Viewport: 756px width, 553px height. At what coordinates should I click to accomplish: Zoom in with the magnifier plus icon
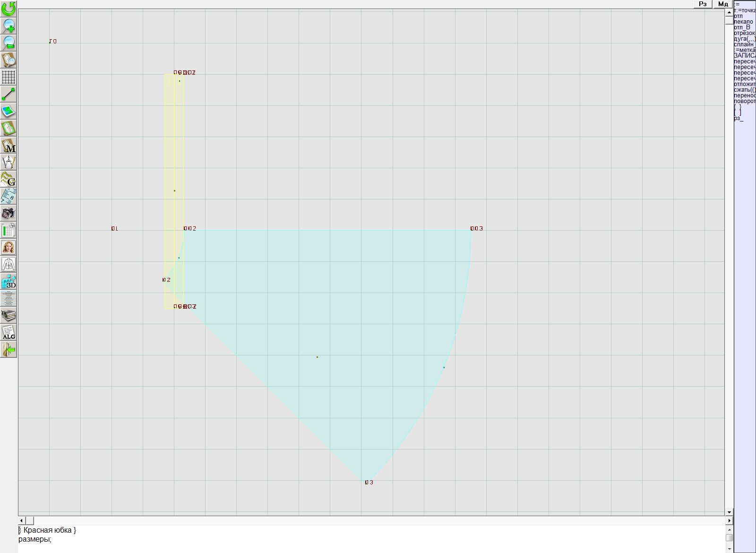pyautogui.click(x=9, y=26)
